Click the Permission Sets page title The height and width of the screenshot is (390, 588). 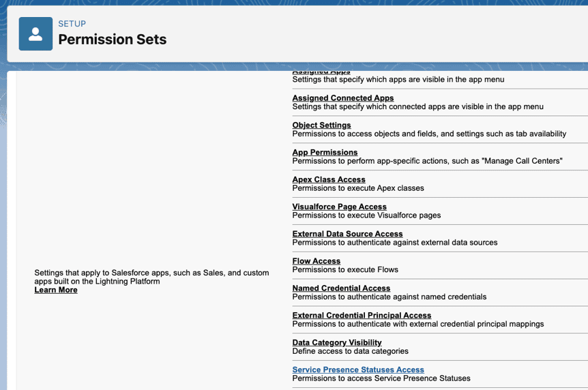pyautogui.click(x=113, y=40)
